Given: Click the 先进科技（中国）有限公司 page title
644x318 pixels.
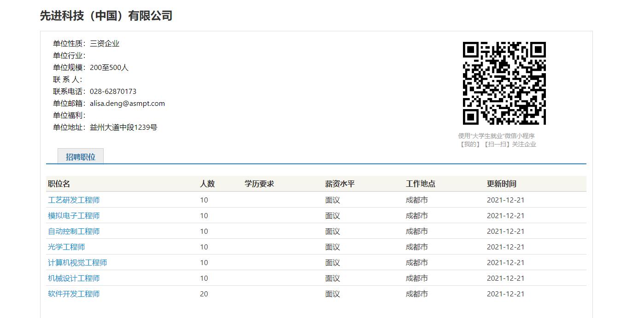Looking at the screenshot, I should (106, 16).
